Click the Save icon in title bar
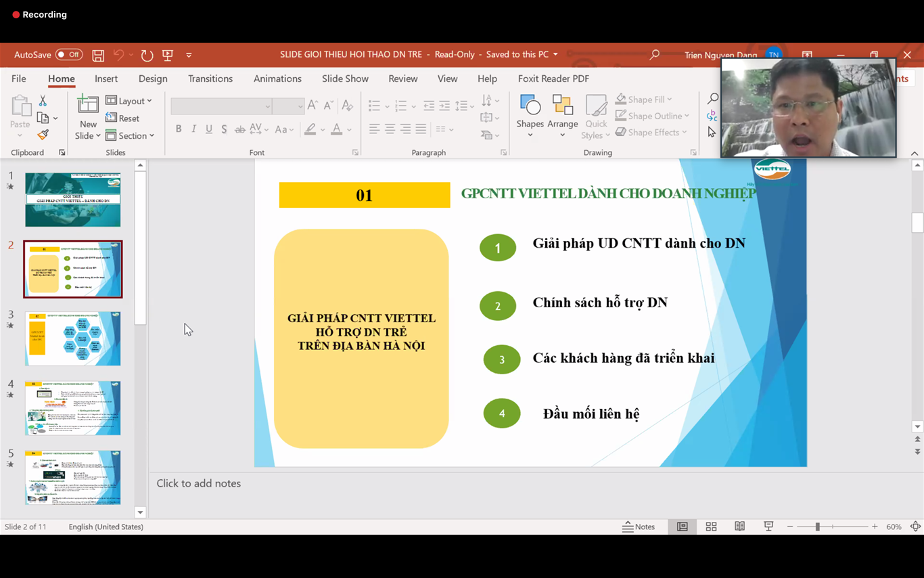This screenshot has height=578, width=924. tap(98, 55)
